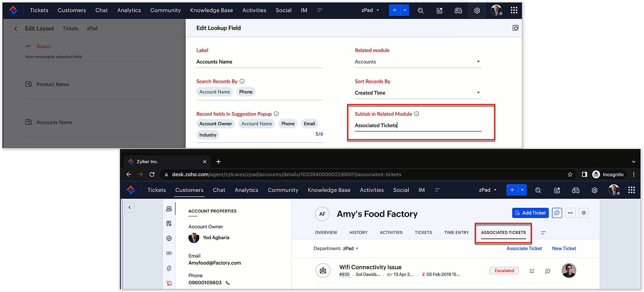
Task: Click the agent thumbnail on the ticket row
Action: pyautogui.click(x=569, y=270)
